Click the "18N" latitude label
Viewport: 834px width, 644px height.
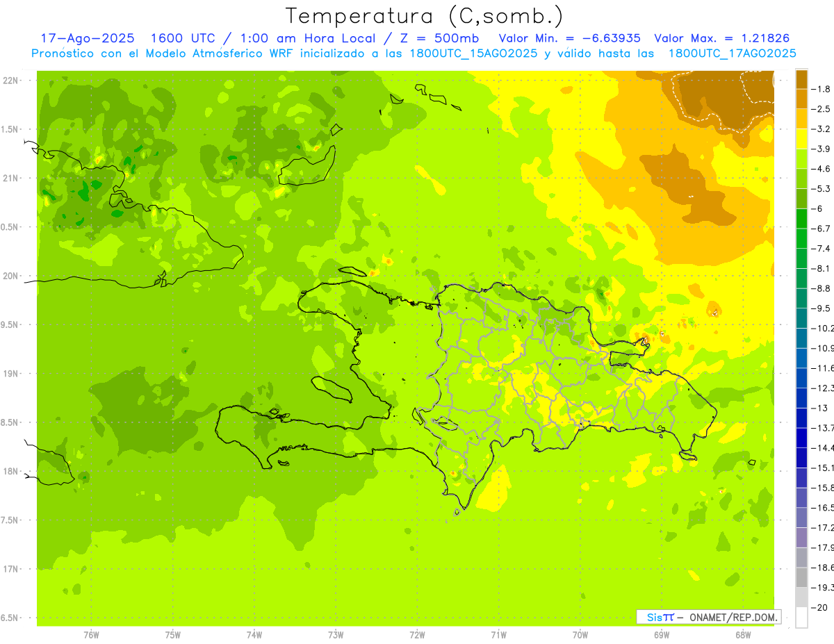10,472
